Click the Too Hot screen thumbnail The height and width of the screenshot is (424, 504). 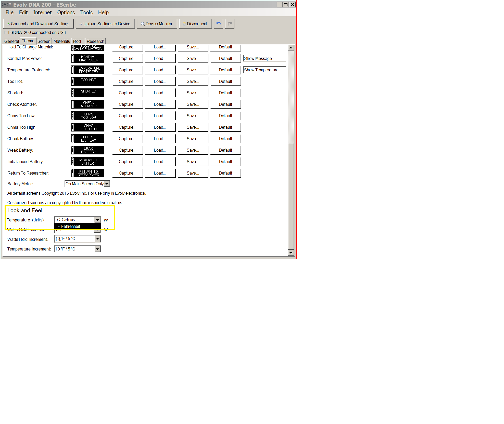click(x=87, y=81)
